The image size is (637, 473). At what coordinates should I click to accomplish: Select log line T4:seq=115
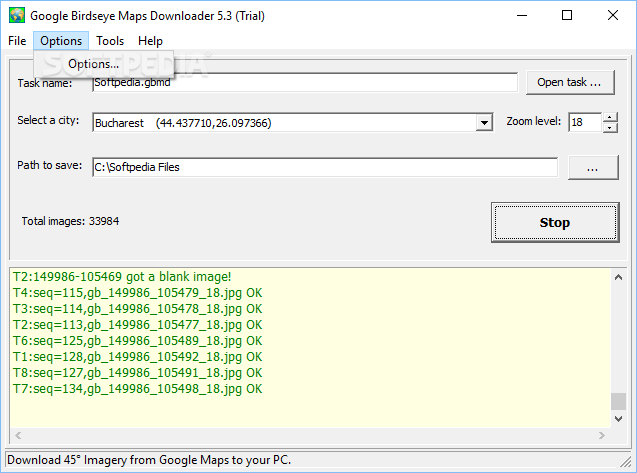tap(137, 293)
